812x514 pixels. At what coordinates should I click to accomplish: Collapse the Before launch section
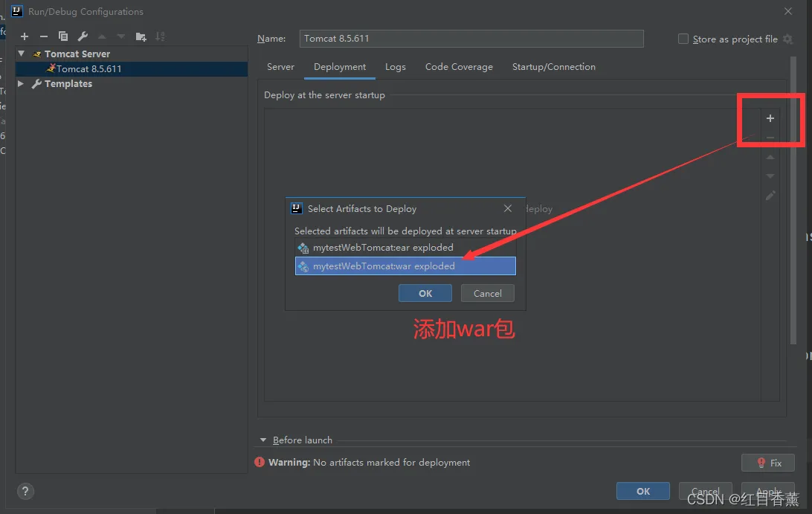point(263,440)
